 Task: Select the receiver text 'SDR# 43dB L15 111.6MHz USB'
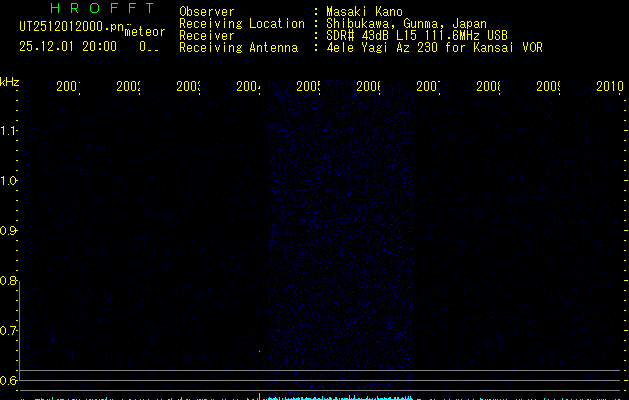coord(417,36)
